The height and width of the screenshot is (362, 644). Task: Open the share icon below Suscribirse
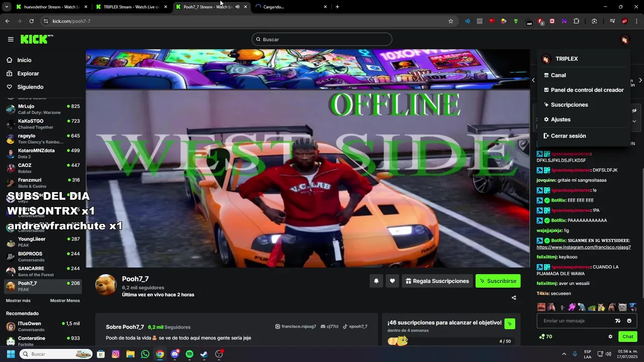tap(514, 298)
